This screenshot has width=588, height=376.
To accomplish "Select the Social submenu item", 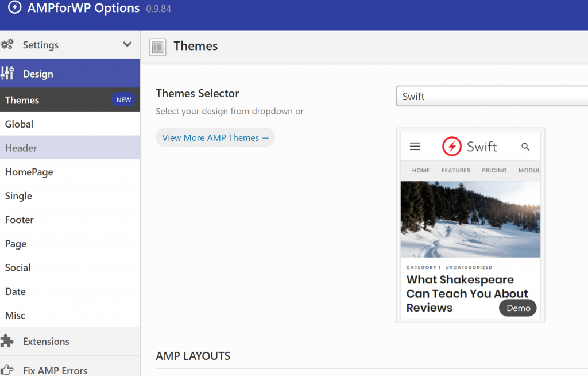I will click(x=70, y=267).
